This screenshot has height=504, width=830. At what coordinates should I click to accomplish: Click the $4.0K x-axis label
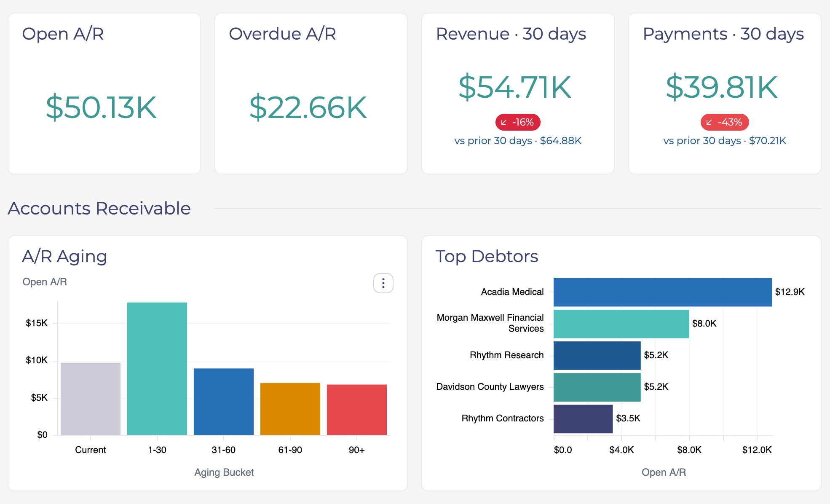tap(621, 450)
